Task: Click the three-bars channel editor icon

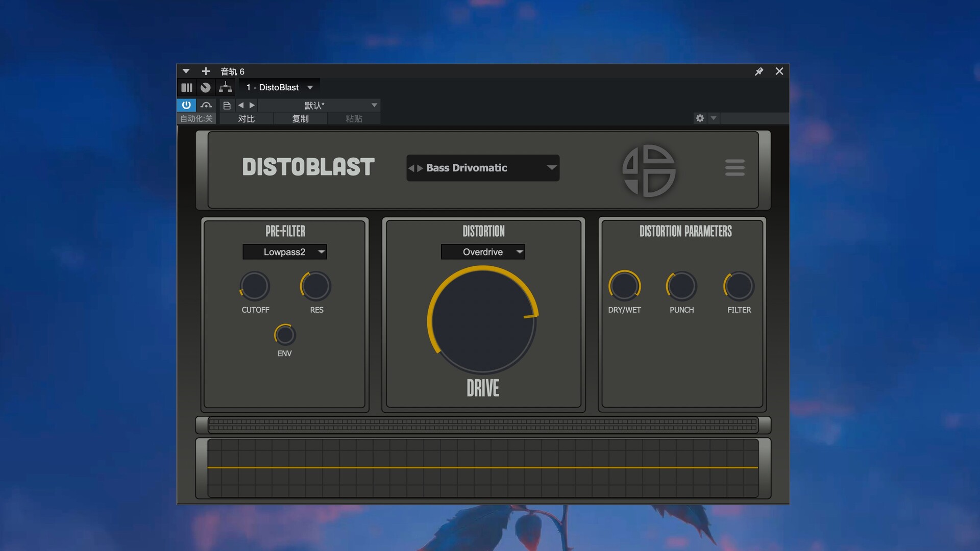Action: pos(187,87)
